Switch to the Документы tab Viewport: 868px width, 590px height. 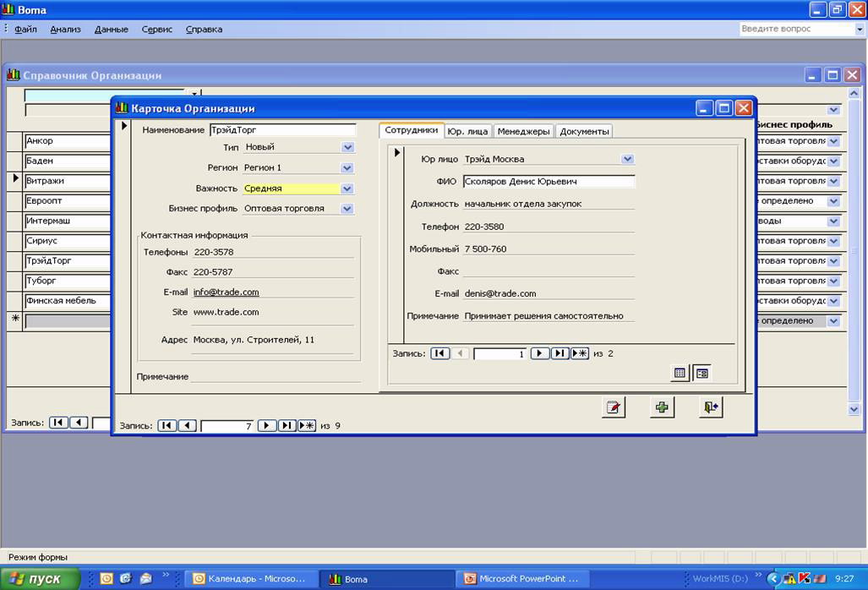pos(584,131)
